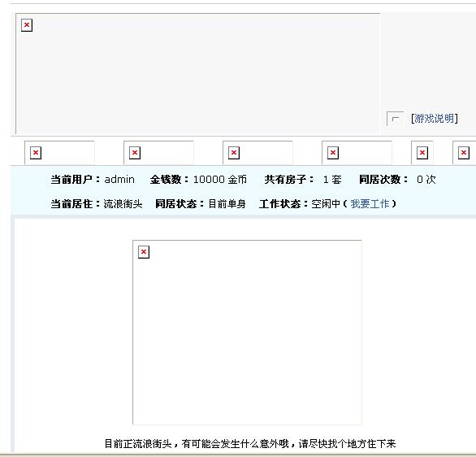This screenshot has width=476, height=457.
Task: Click the 1 套 house count value
Action: coord(332,179)
